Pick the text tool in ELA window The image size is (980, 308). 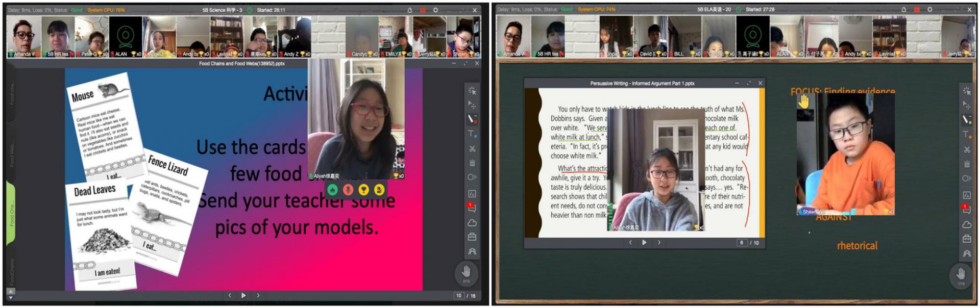pos(967,134)
